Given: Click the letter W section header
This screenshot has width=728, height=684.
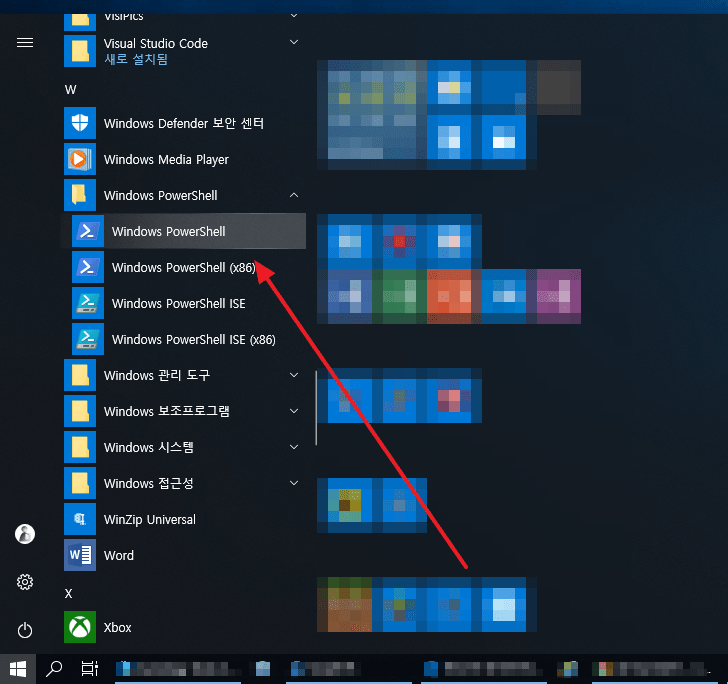Looking at the screenshot, I should 71,89.
